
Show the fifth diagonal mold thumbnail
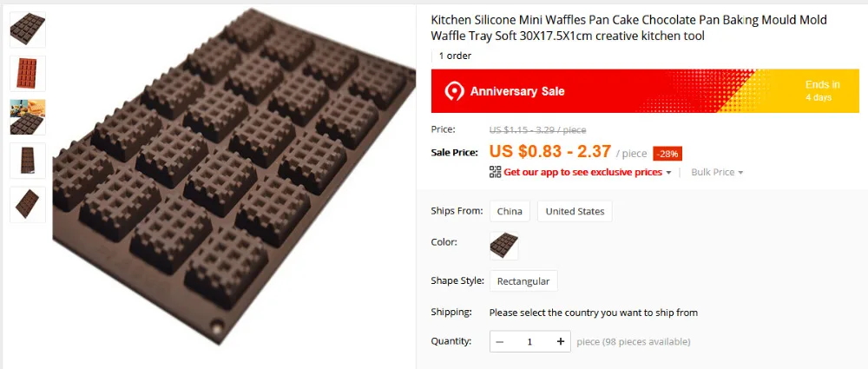tap(28, 204)
